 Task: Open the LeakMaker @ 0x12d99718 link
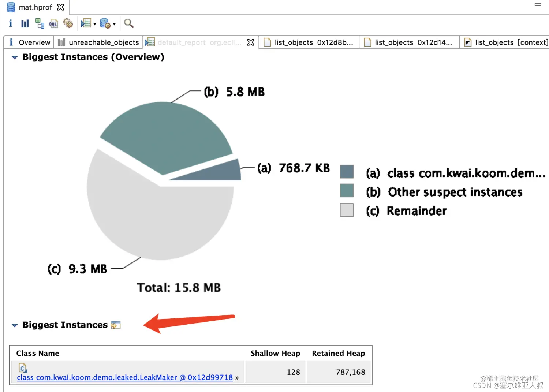pos(125,377)
